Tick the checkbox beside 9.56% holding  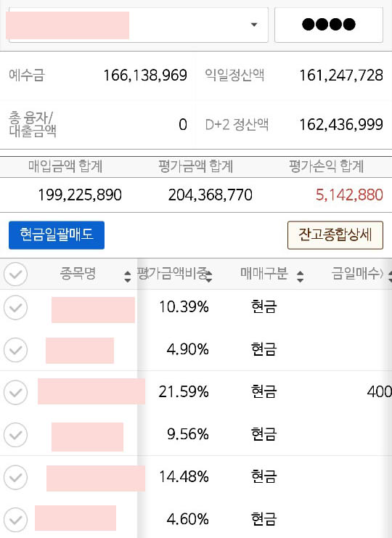coord(15,435)
